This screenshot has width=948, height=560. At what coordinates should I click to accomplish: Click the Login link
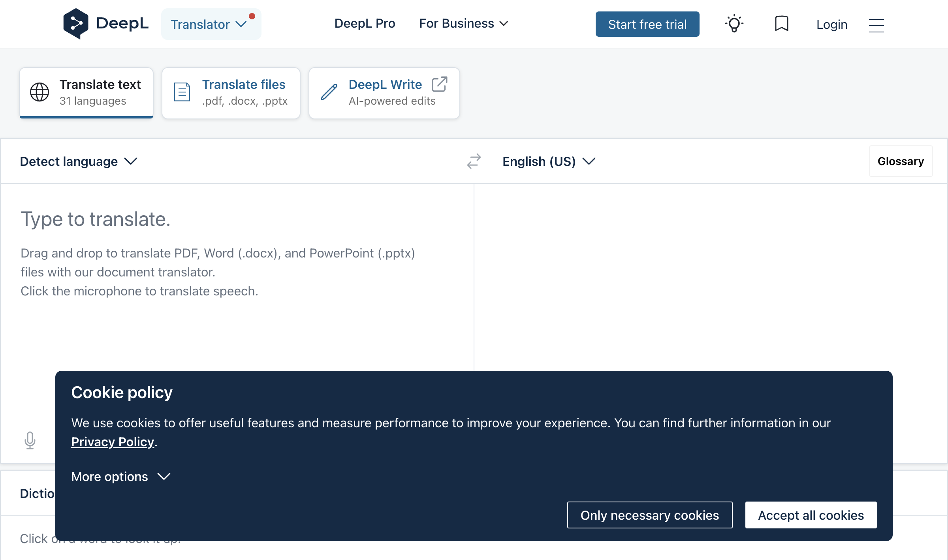[x=832, y=24]
